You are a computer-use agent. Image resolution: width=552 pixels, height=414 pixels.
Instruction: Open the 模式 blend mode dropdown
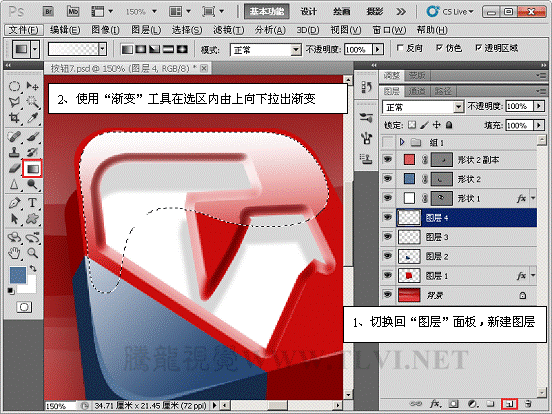(296, 50)
